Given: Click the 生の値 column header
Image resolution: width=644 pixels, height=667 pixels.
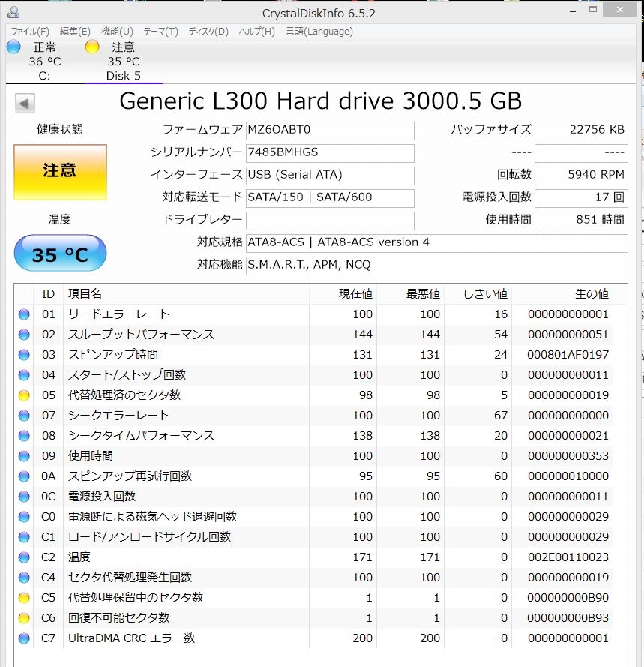Looking at the screenshot, I should (562, 294).
